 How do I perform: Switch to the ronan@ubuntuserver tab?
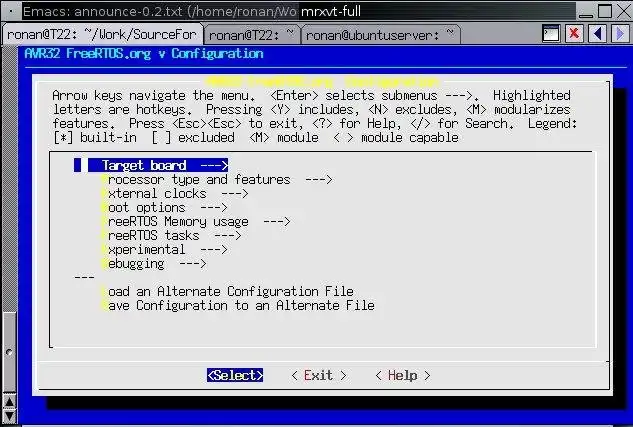[380, 35]
